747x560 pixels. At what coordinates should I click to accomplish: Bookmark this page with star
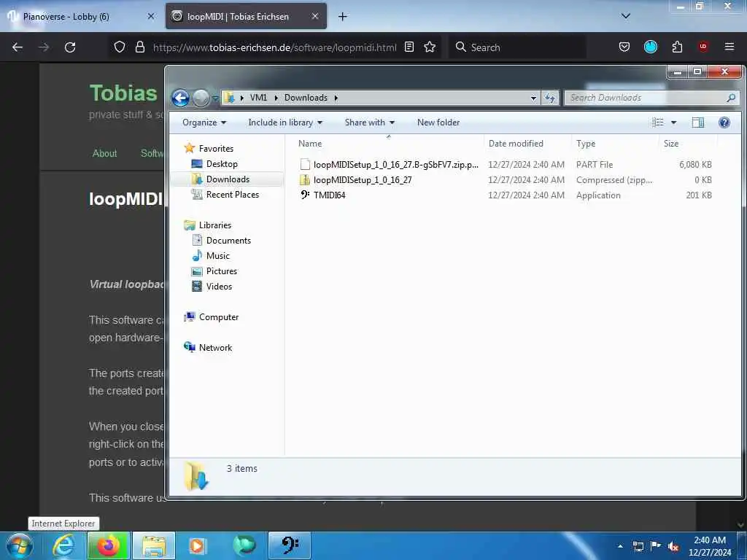[430, 47]
